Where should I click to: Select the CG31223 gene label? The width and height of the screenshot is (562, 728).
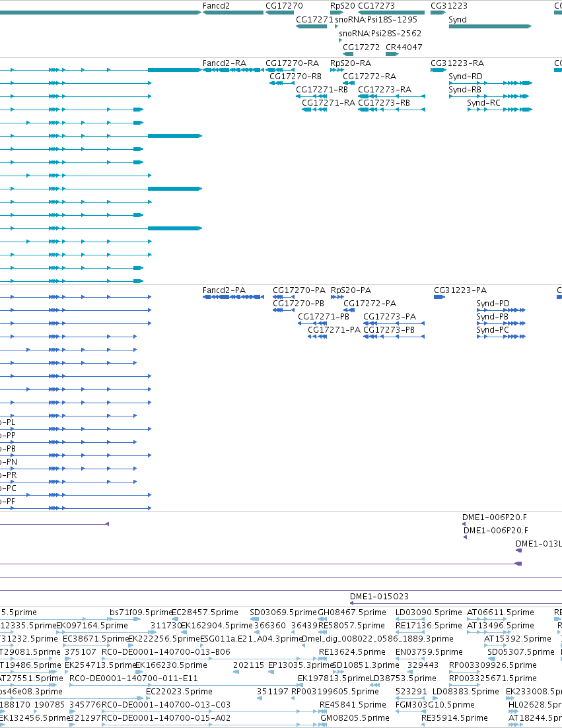coord(449,6)
